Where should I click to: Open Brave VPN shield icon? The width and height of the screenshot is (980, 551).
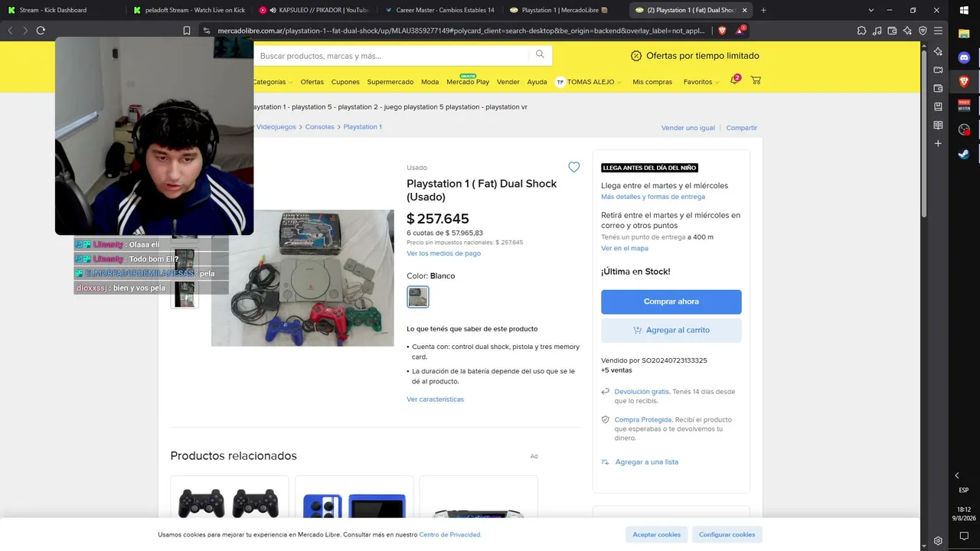[x=923, y=31]
